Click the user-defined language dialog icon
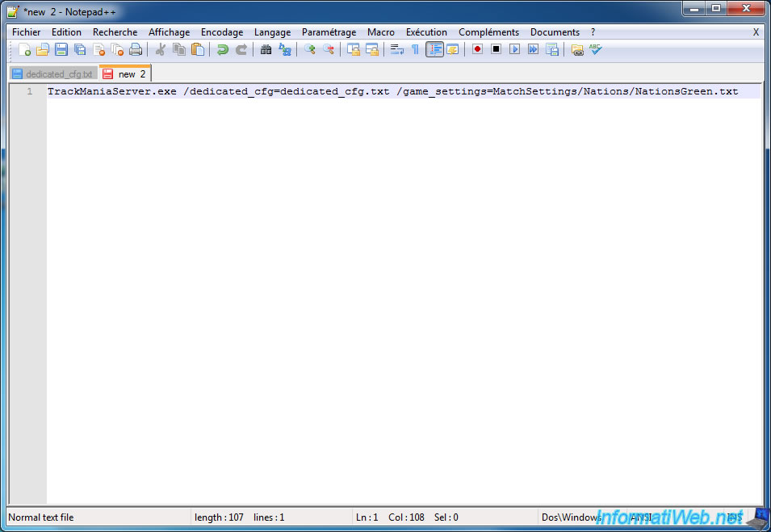This screenshot has width=771, height=532. [453, 49]
